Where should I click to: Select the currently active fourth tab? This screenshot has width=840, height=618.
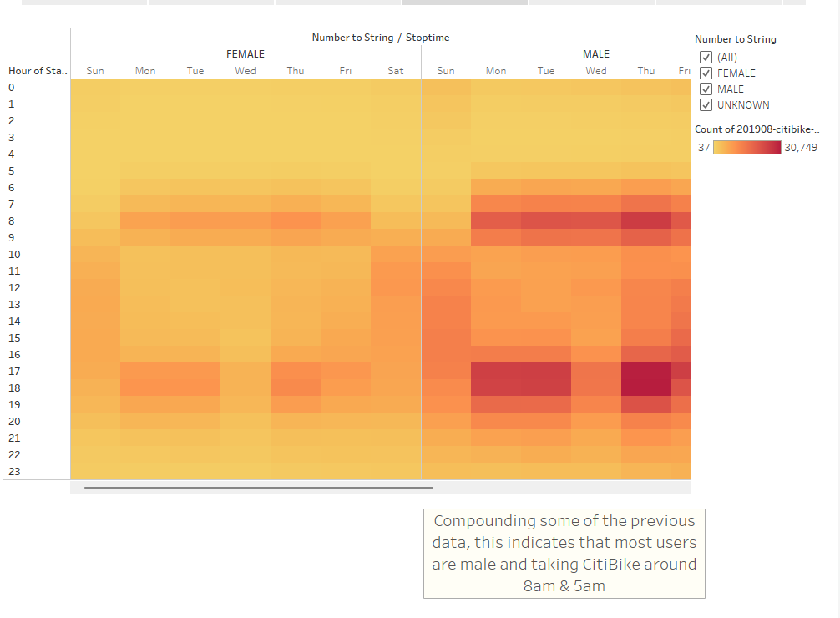point(464,3)
